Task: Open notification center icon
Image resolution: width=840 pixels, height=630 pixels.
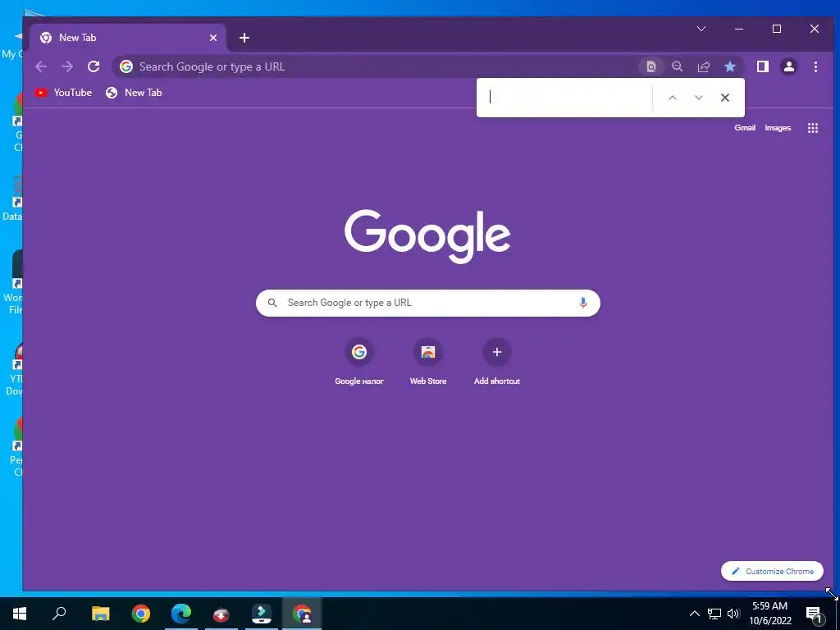Action: tap(814, 614)
